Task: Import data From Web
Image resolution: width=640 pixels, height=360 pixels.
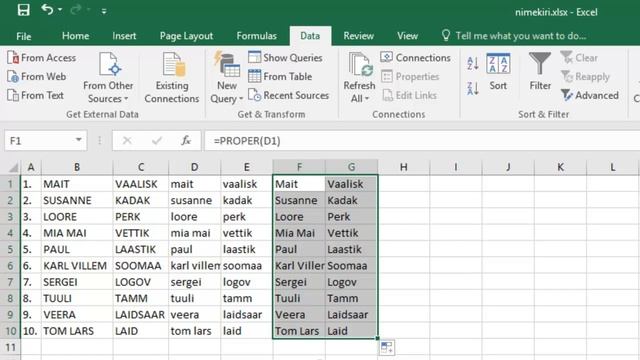Action: pyautogui.click(x=37, y=77)
